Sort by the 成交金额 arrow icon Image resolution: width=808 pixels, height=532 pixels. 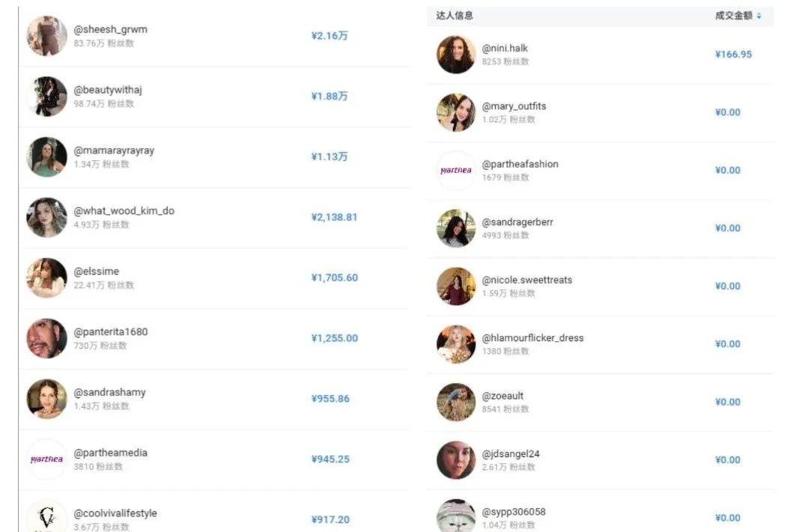tap(759, 16)
